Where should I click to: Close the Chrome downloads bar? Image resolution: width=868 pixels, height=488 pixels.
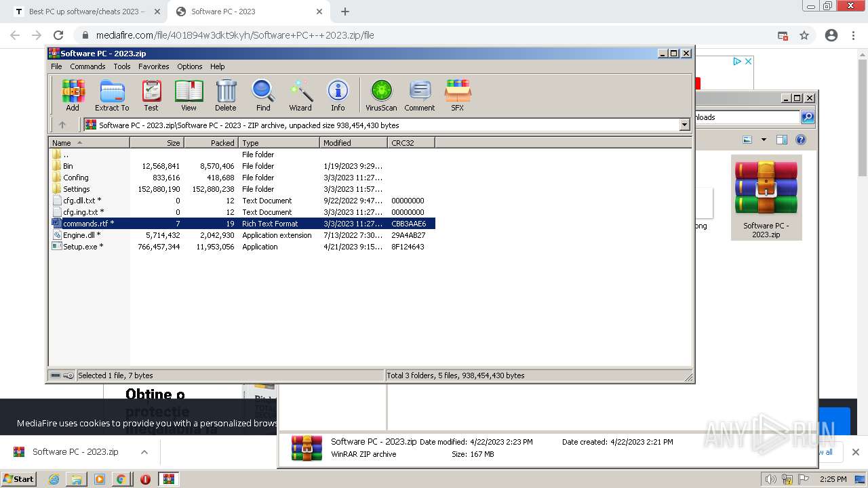(x=855, y=452)
